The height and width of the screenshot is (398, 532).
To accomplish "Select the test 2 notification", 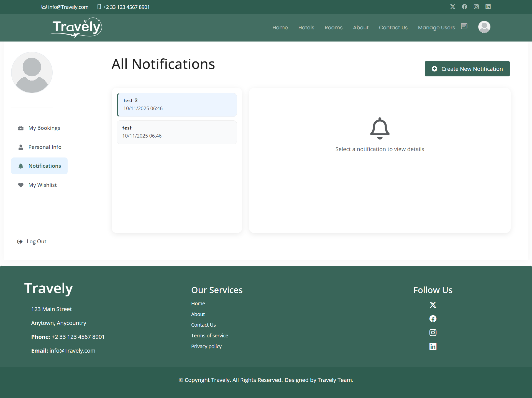I will [177, 105].
